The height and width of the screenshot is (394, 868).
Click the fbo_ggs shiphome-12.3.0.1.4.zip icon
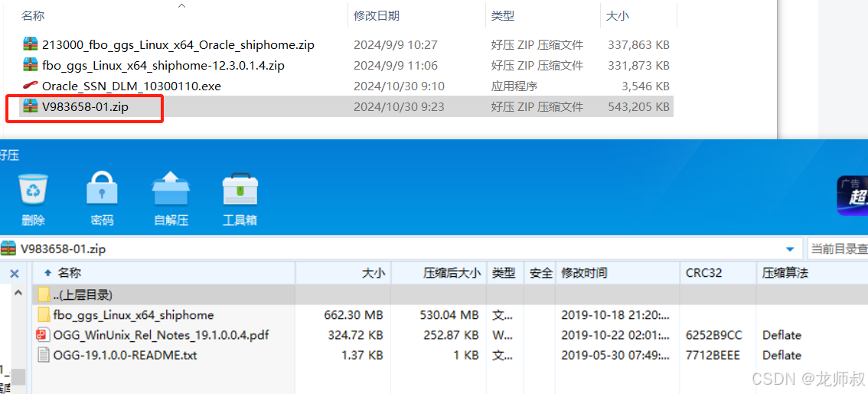(31, 65)
